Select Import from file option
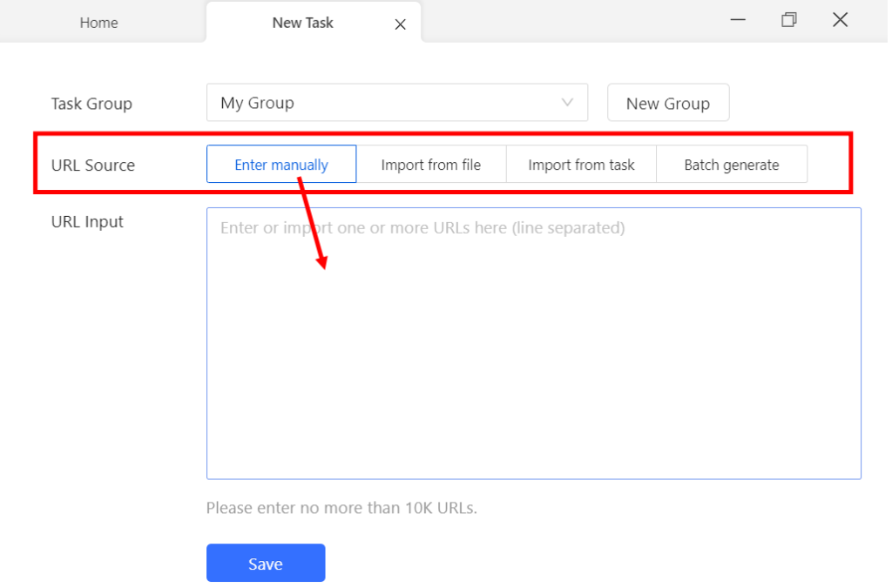This screenshot has width=892, height=588. point(431,165)
